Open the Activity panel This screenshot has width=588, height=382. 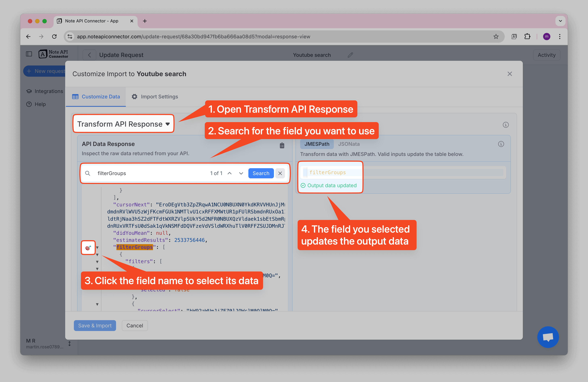click(547, 55)
